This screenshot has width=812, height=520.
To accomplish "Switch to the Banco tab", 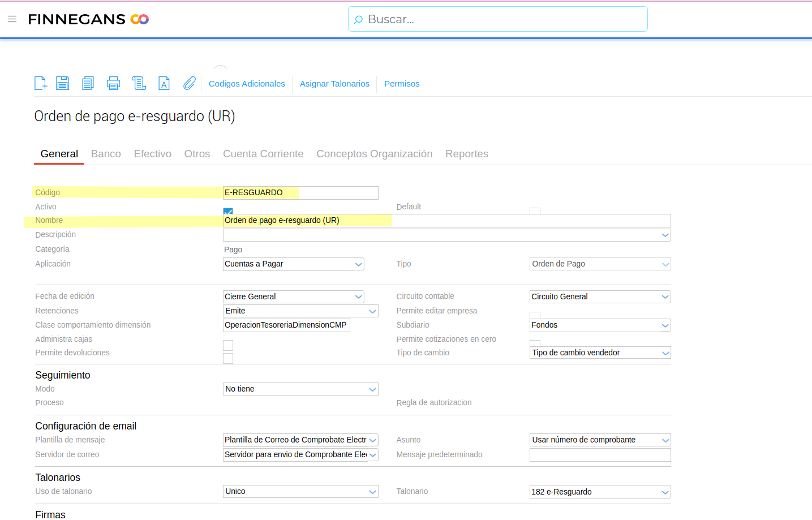I will click(x=106, y=154).
